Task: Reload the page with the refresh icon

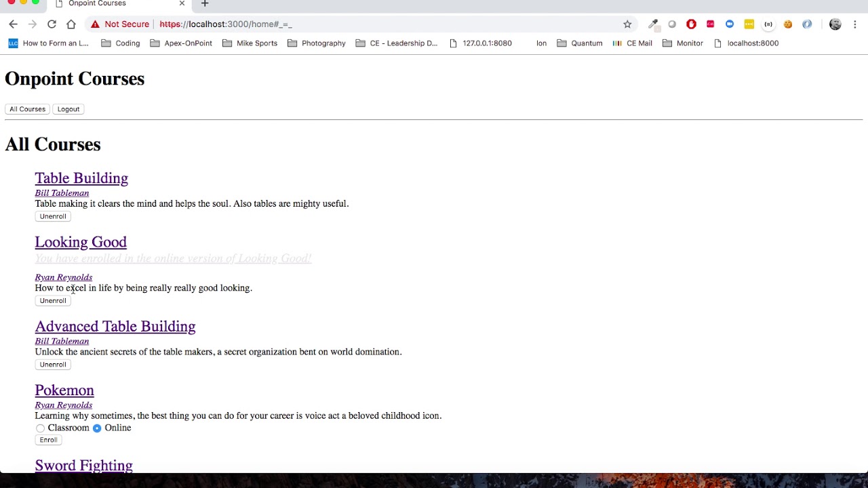Action: 52,24
